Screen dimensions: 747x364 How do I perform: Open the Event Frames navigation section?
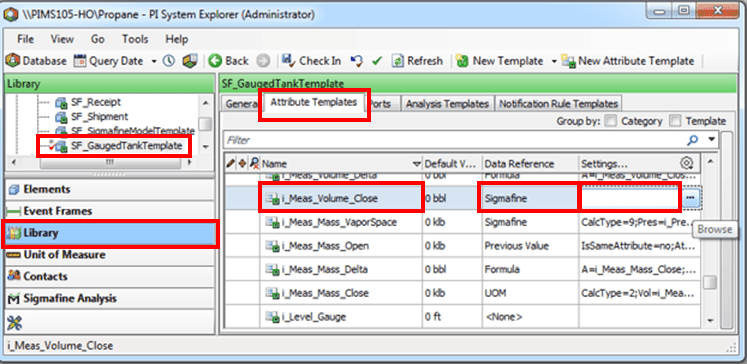click(110, 211)
